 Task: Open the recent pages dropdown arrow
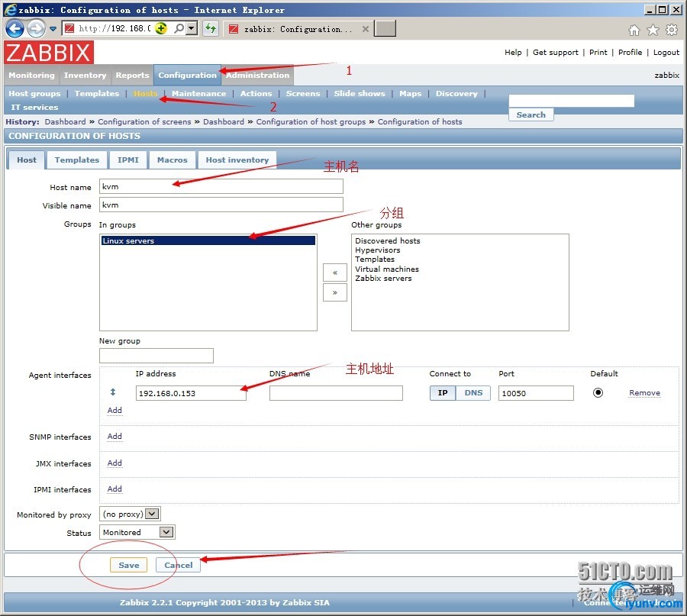coord(53,29)
